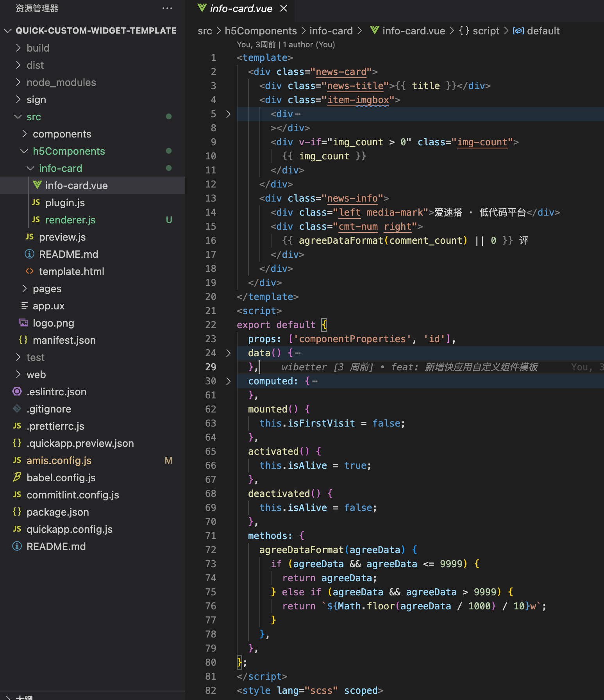This screenshot has width=604, height=700.
Task: Click the HTML icon beside template.html
Action: coord(30,271)
